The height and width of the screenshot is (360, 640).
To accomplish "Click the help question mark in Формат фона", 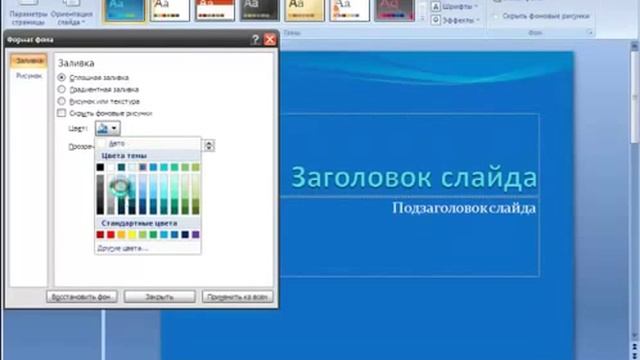I will [256, 40].
